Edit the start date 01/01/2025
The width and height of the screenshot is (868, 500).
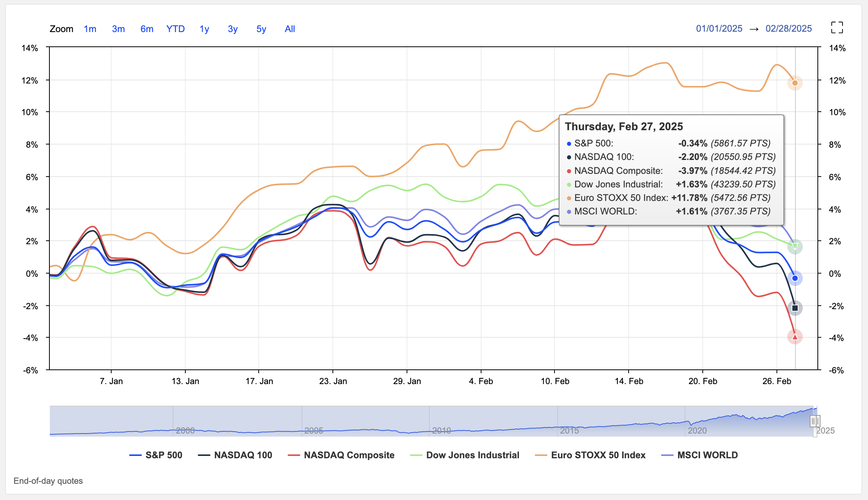tap(719, 29)
